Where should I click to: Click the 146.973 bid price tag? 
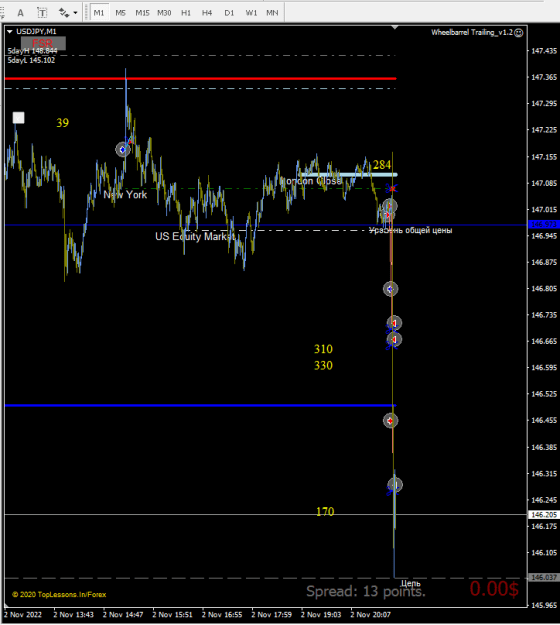tap(543, 224)
